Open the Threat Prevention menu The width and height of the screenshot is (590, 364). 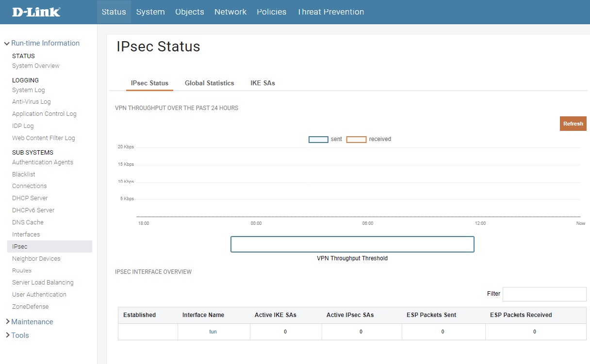[x=331, y=12]
